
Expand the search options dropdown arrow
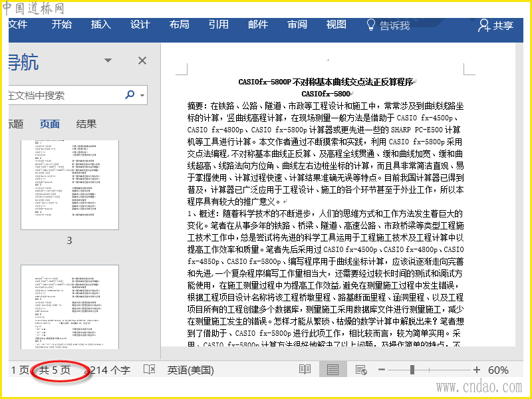(x=142, y=95)
